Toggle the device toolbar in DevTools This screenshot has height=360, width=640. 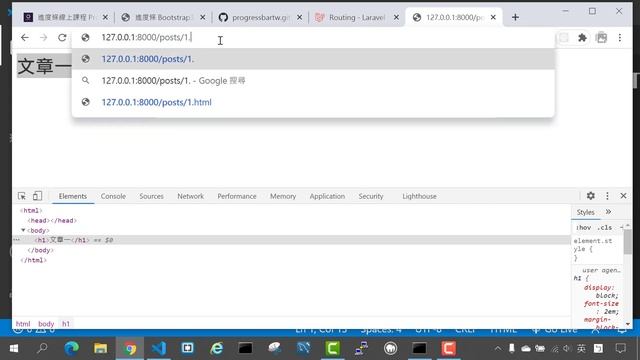click(37, 196)
